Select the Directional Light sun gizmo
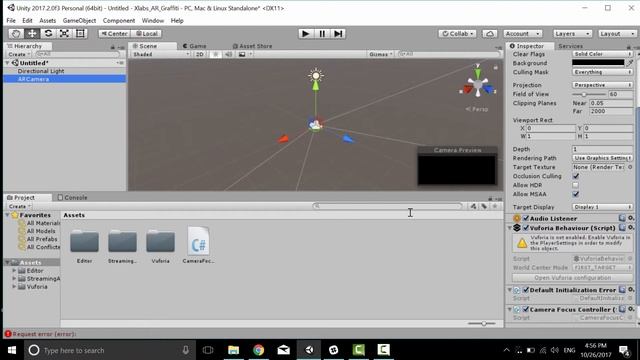The height and width of the screenshot is (360, 640). [x=316, y=76]
